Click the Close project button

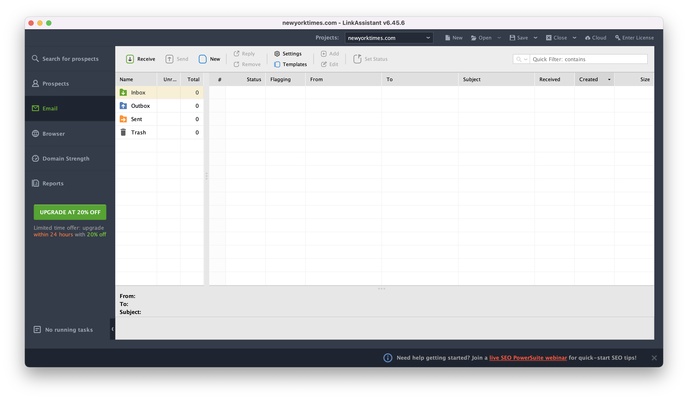[556, 38]
